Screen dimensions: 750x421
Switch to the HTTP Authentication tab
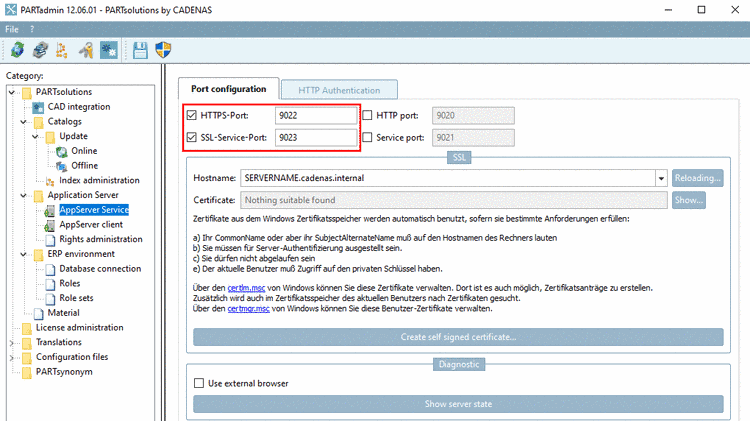(339, 90)
